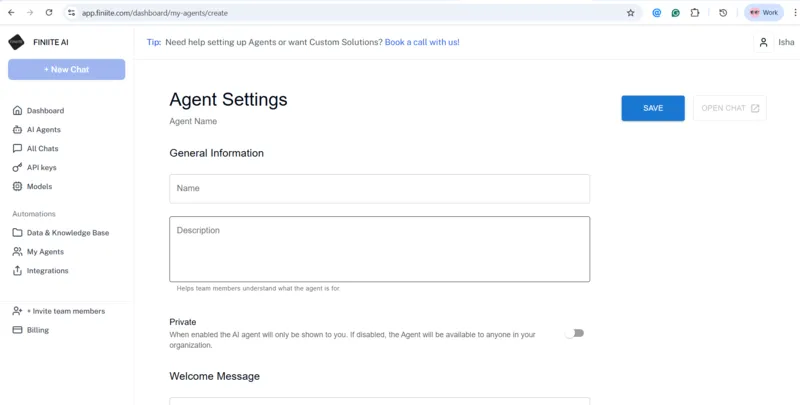Viewport: 800px width, 405px height.
Task: Click inside the Description text area
Action: click(380, 249)
